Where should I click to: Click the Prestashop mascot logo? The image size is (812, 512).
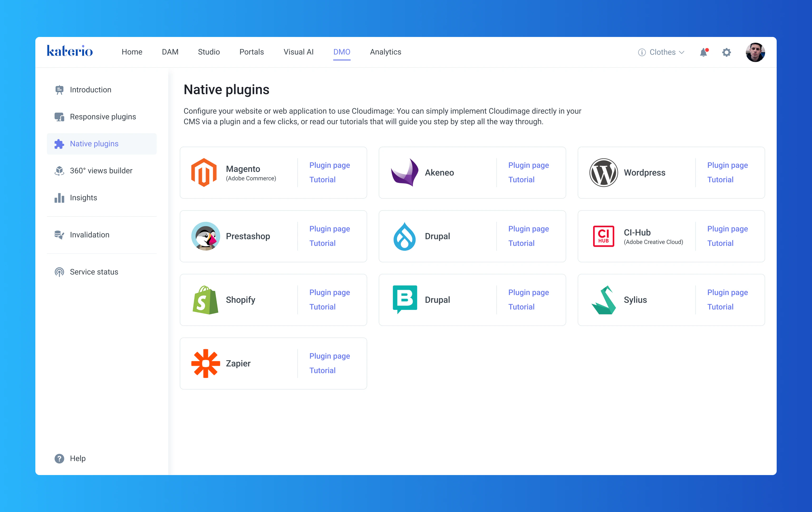[x=205, y=236]
